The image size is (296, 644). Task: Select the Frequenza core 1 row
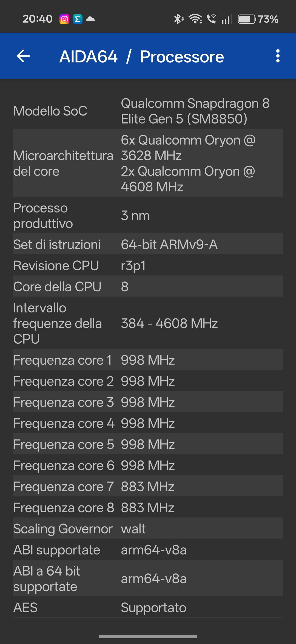148,360
